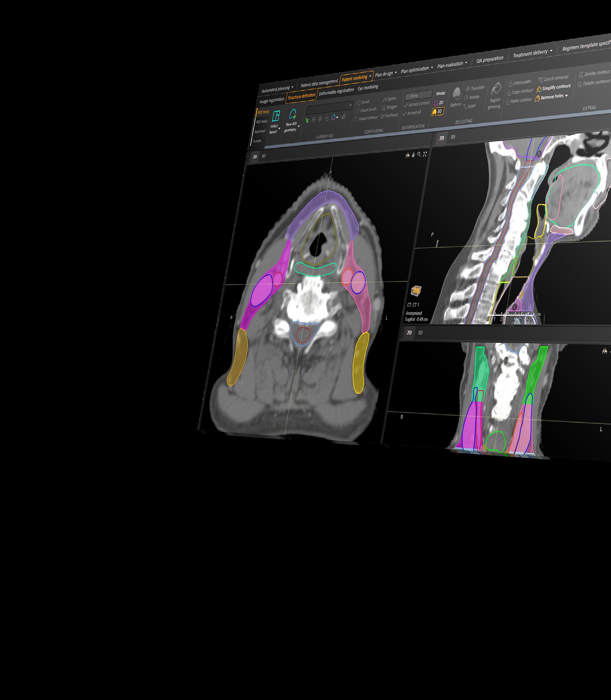Image resolution: width=611 pixels, height=700 pixels.
Task: Start the Region growing tool
Action: point(495,96)
